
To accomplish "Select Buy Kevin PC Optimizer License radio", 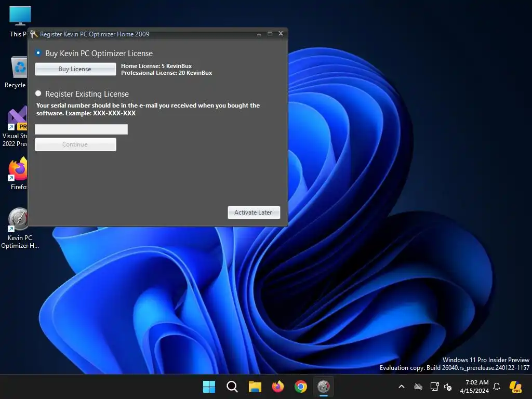I will (x=38, y=53).
